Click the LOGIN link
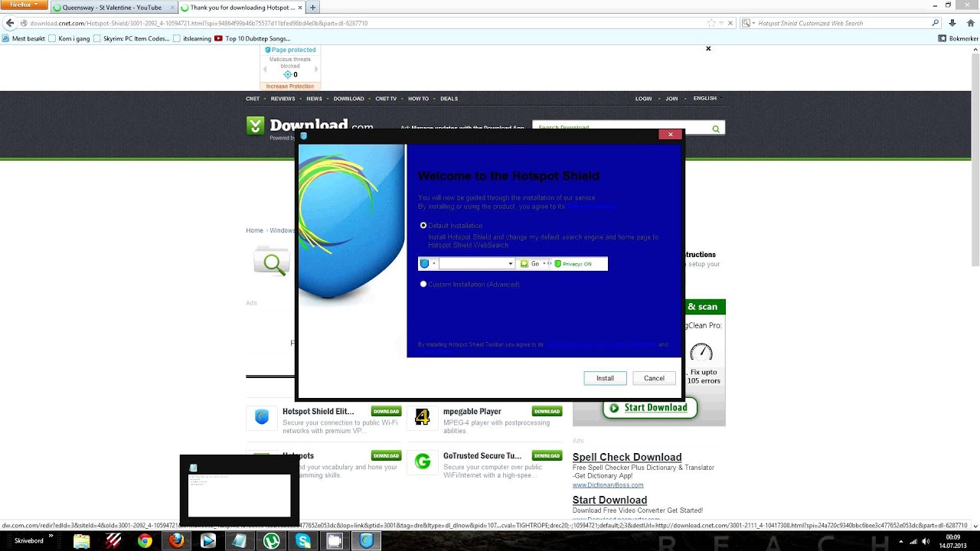Viewport: 980px width, 551px height. (643, 99)
